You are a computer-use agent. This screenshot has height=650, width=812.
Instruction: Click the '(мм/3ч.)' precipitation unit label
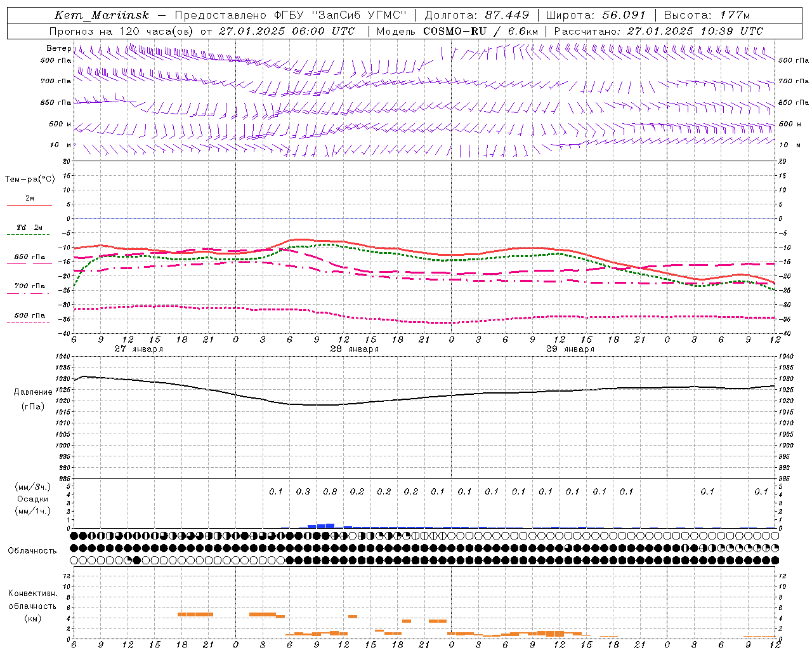point(33,487)
